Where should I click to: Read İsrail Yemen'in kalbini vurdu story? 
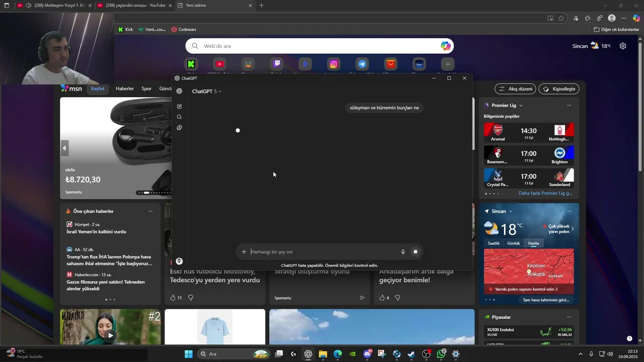click(x=97, y=232)
